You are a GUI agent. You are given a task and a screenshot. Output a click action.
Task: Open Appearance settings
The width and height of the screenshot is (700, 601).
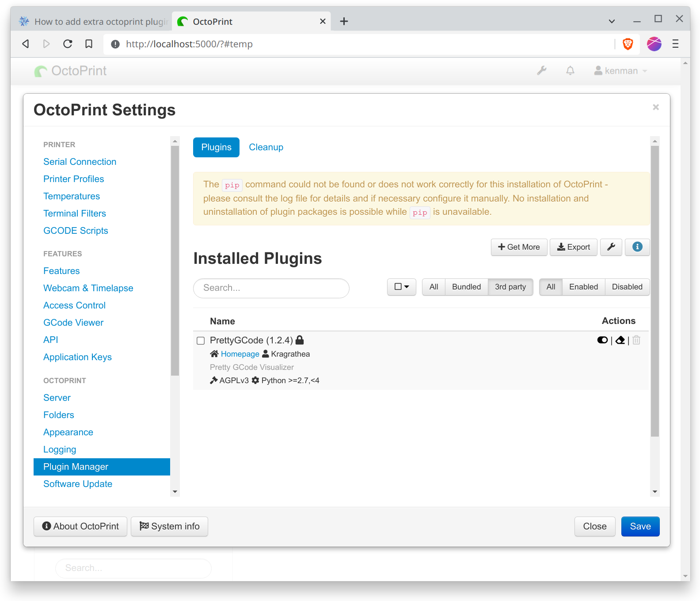[x=68, y=432]
